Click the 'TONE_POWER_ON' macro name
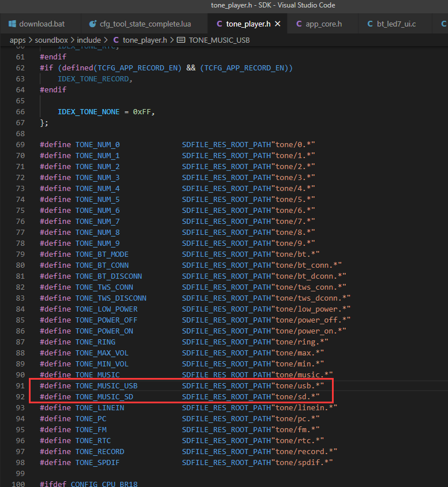448x487 pixels. [x=104, y=331]
